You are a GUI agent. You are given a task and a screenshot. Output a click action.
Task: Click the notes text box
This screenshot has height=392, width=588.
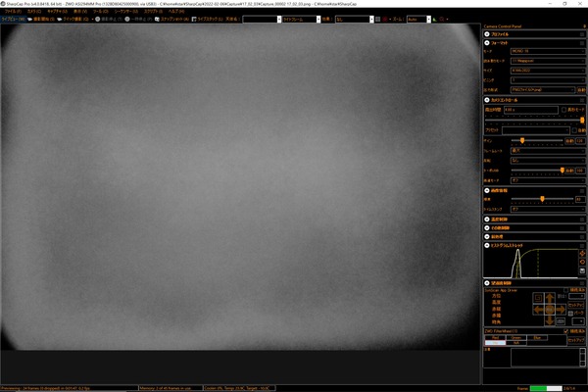545,357
